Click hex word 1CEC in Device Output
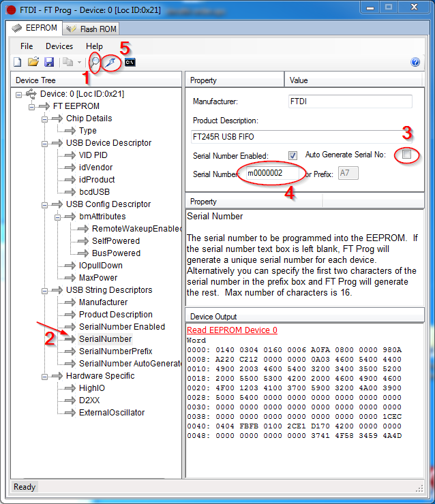Image resolution: width=435 pixels, height=504 pixels. [x=392, y=417]
